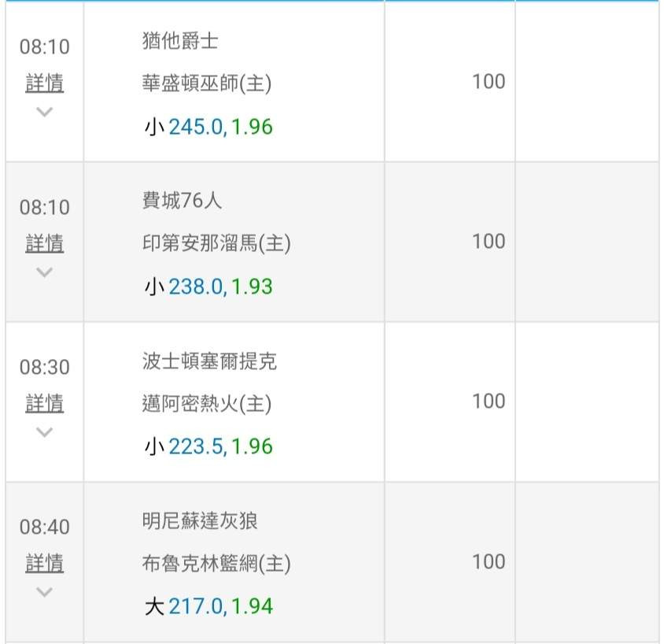664x644 pixels.
Task: Click the 100 amount in 布魯克林籃網 row
Action: [x=489, y=562]
